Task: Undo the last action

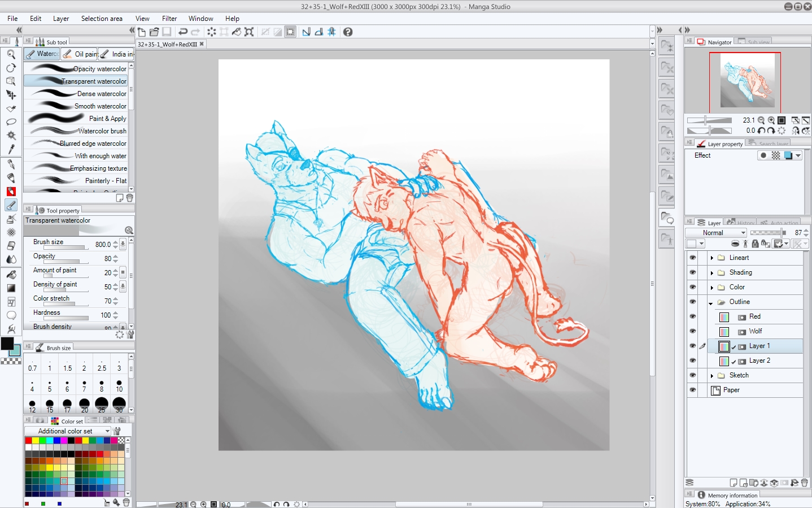Action: 183,32
